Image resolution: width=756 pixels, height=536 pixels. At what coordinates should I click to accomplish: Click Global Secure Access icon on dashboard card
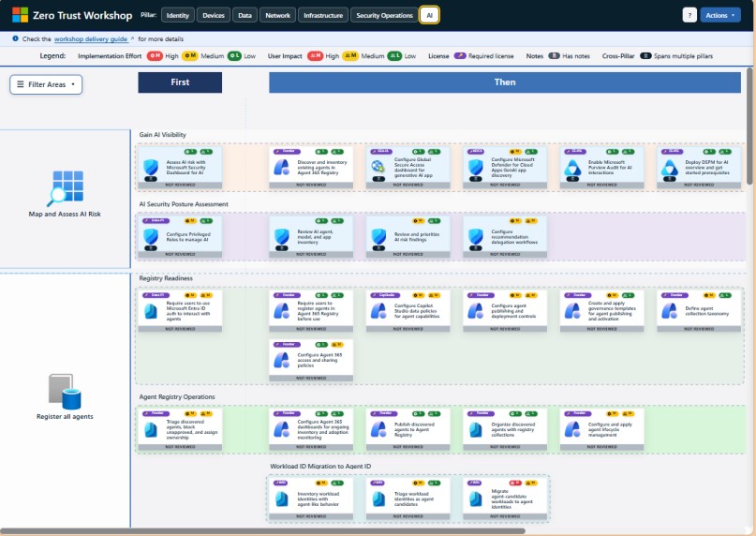(x=378, y=167)
